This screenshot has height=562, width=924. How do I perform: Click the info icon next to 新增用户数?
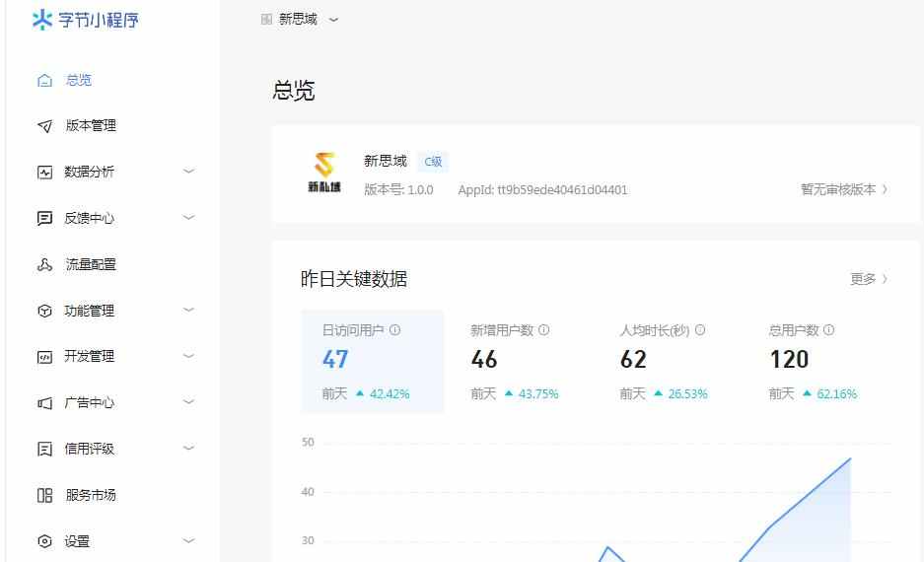(x=544, y=330)
